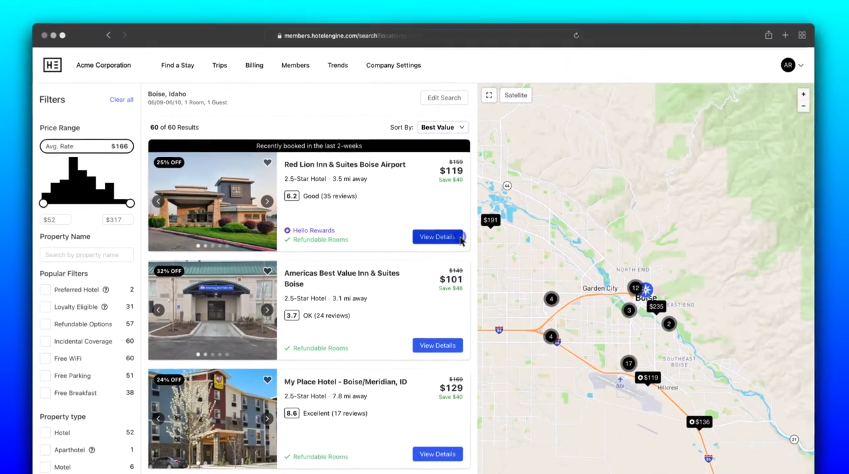Select the $136 map price pin

699,422
